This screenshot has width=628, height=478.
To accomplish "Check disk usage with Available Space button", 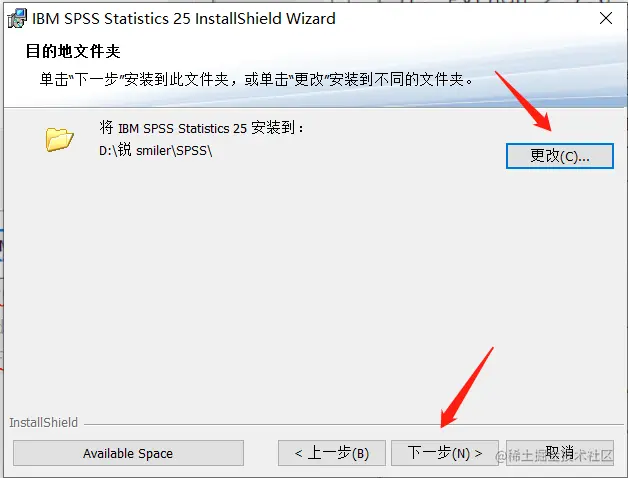I will click(128, 453).
